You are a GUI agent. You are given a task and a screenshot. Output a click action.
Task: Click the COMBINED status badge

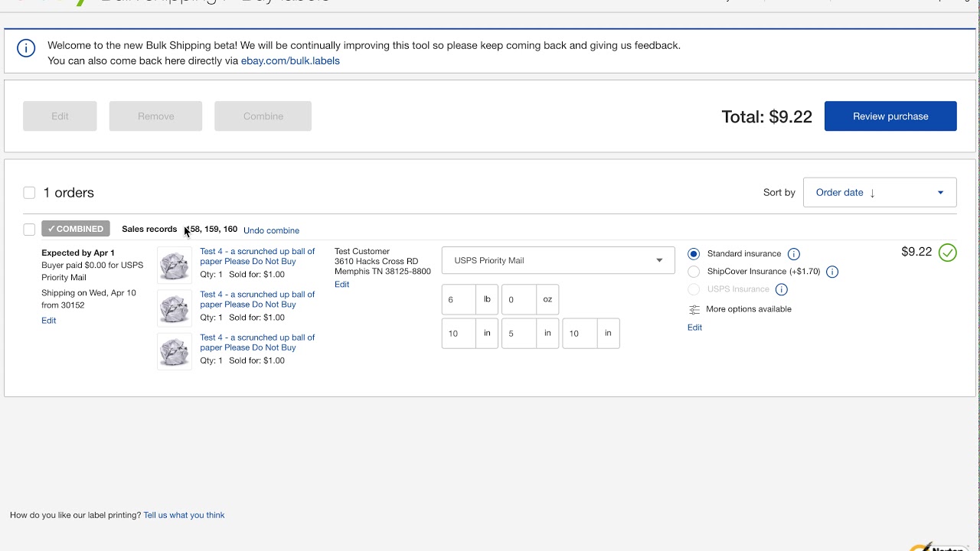pyautogui.click(x=76, y=229)
